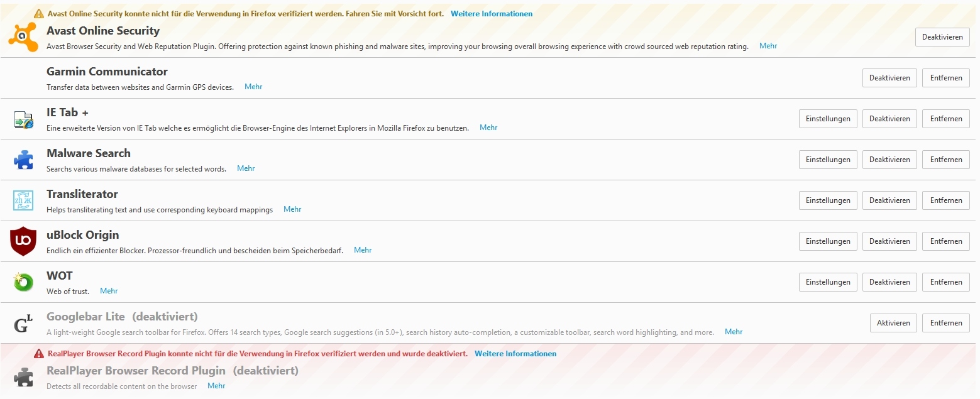Screen dimensions: 980x399
Task: Deactivate Avast Online Security
Action: [x=942, y=37]
